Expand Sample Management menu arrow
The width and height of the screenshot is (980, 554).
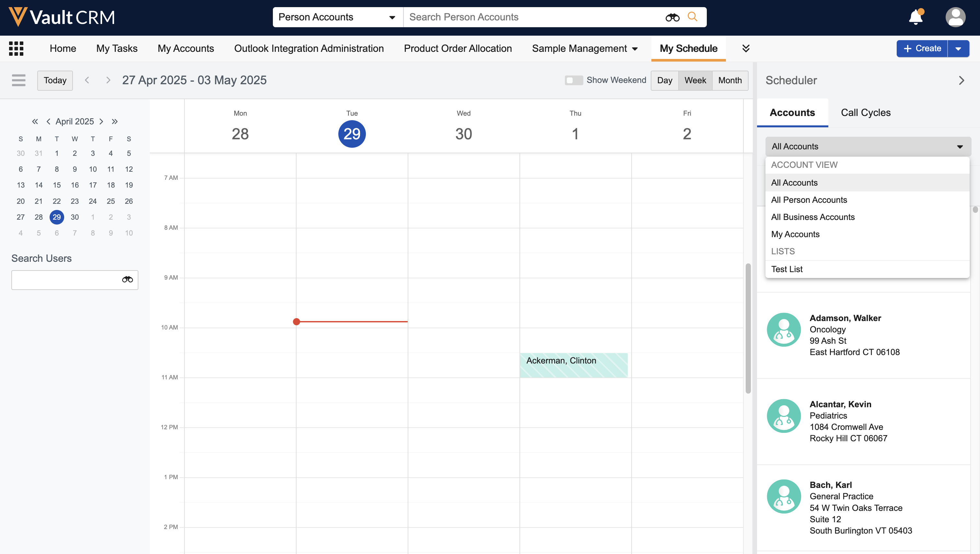click(x=635, y=49)
